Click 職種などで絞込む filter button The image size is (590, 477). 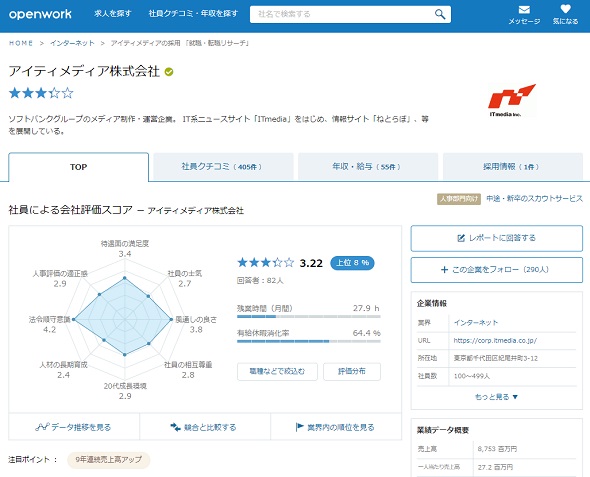(x=277, y=372)
